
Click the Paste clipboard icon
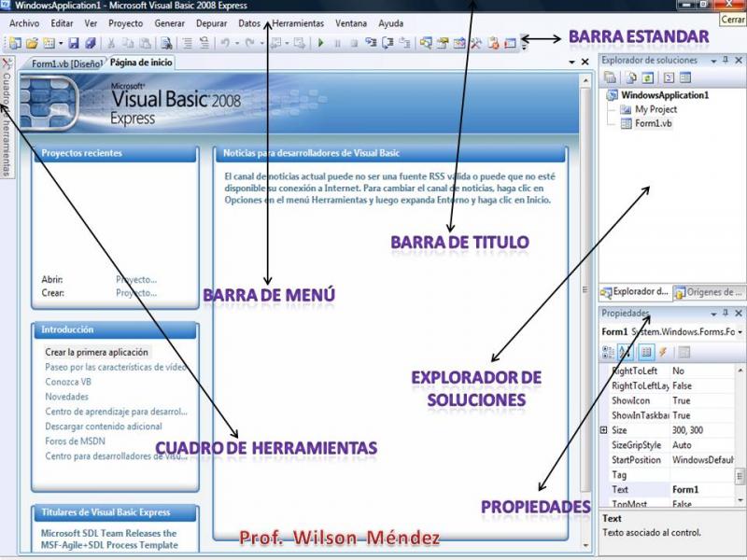[x=146, y=43]
